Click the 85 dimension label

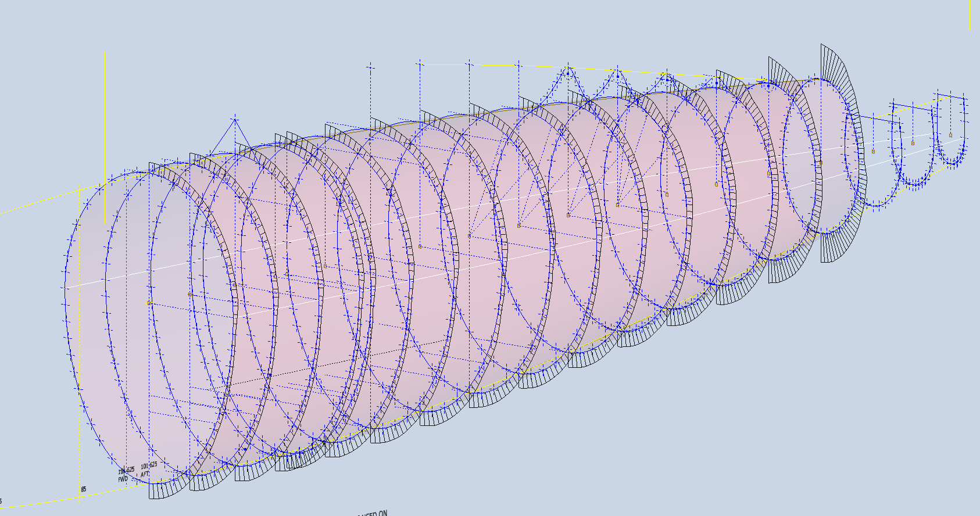pyautogui.click(x=84, y=489)
